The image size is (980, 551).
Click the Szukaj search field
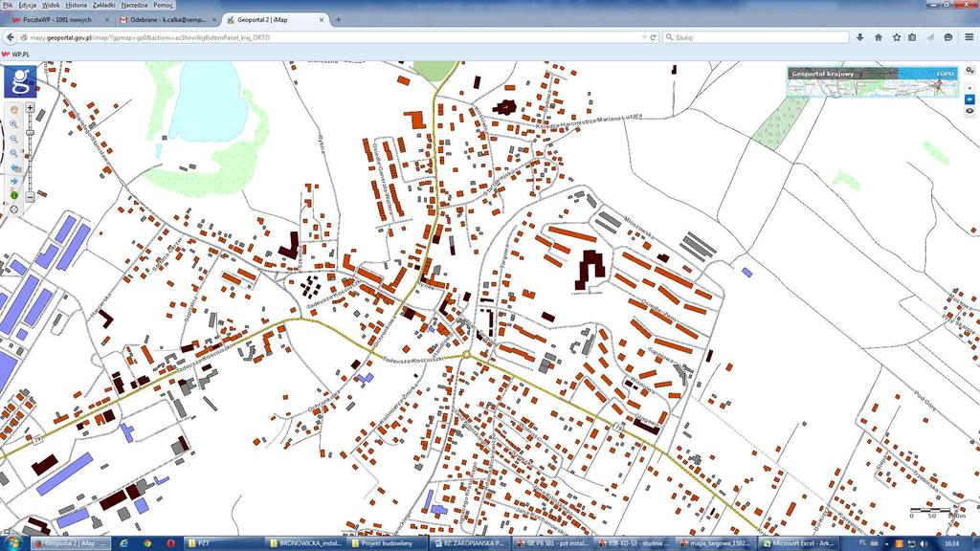click(x=756, y=37)
